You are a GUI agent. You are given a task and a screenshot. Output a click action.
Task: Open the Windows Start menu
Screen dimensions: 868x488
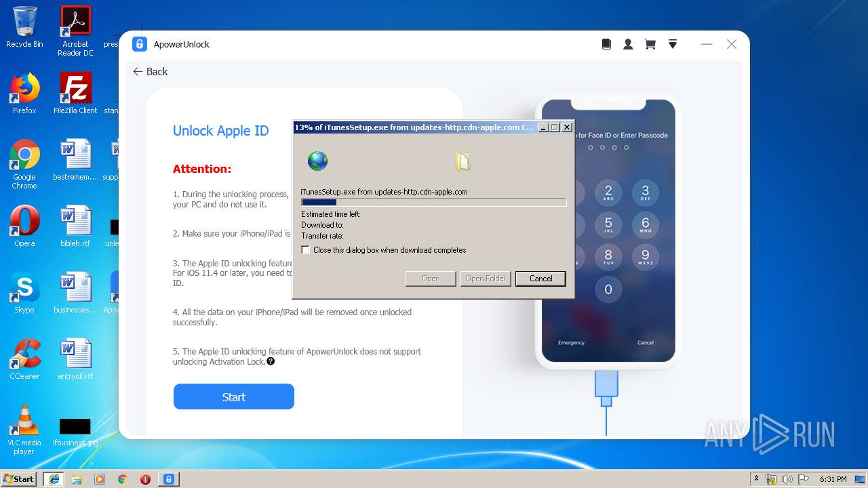pyautogui.click(x=19, y=479)
